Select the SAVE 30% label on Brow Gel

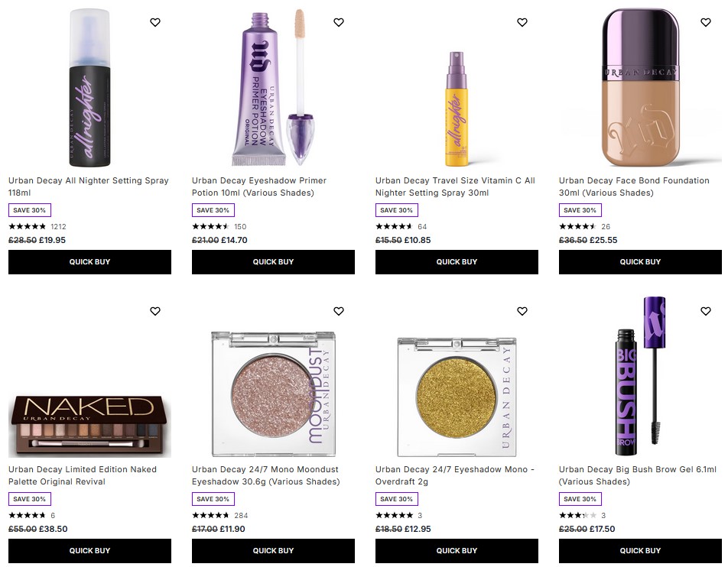580,498
